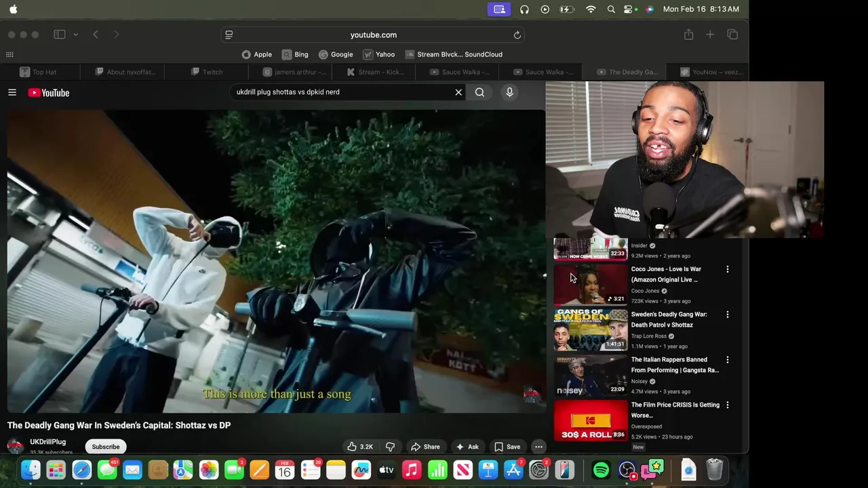Open the Google bookmark
This screenshot has width=868, height=488.
point(336,54)
